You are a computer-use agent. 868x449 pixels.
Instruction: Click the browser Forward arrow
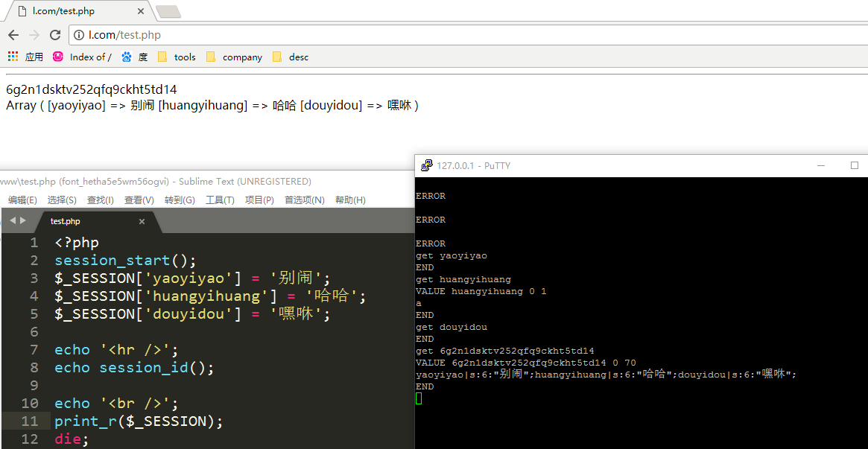point(34,35)
